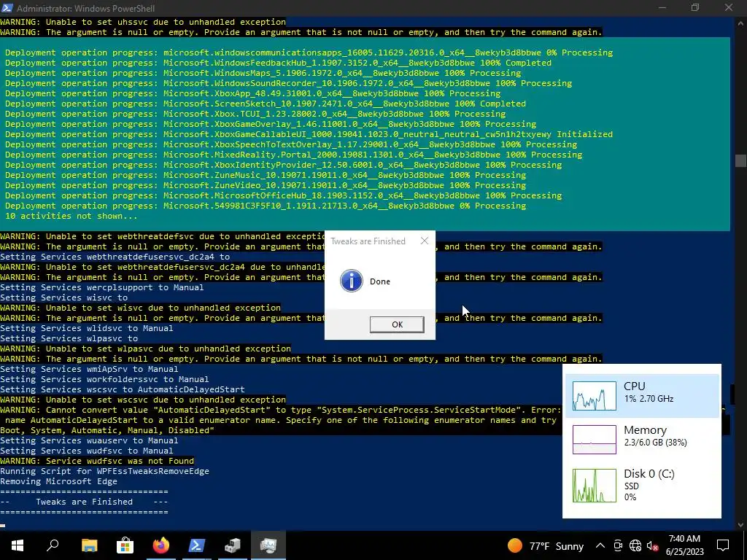Open the network globe tray icon

(x=635, y=545)
